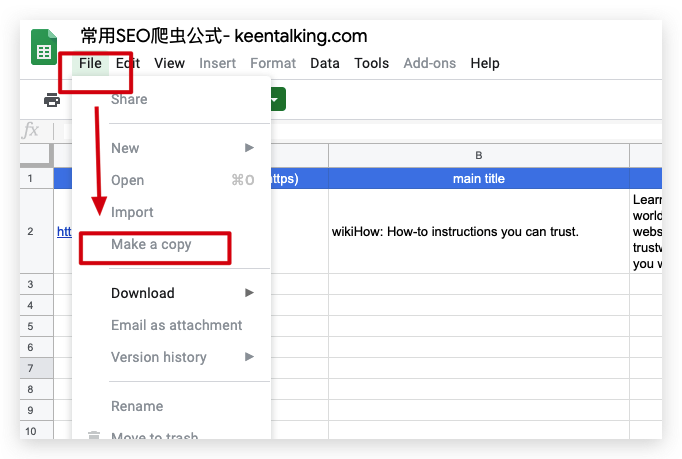Select Email as attachment option
This screenshot has width=682, height=459.
click(x=176, y=325)
